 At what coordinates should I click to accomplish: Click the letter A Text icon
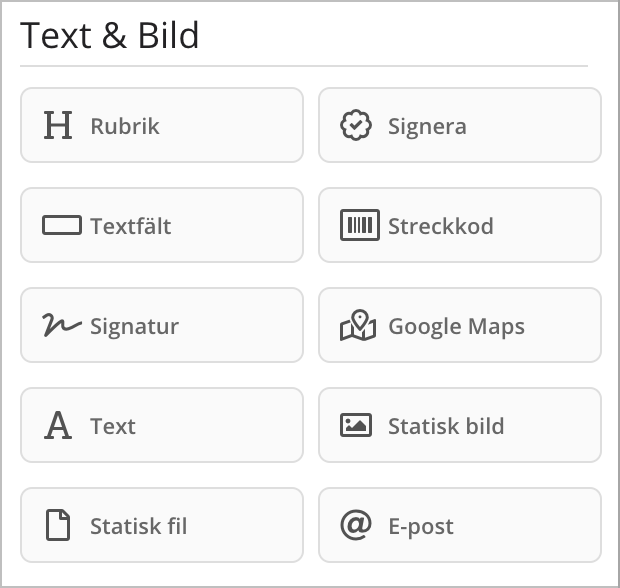point(58,425)
